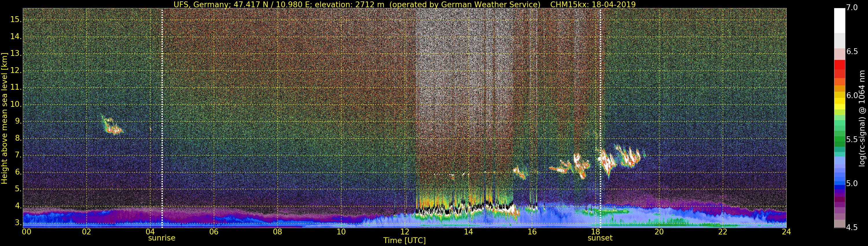Image resolution: width=868 pixels, height=246 pixels.
Task: Click the '15.' tick label on the height axis
Action: [x=16, y=20]
